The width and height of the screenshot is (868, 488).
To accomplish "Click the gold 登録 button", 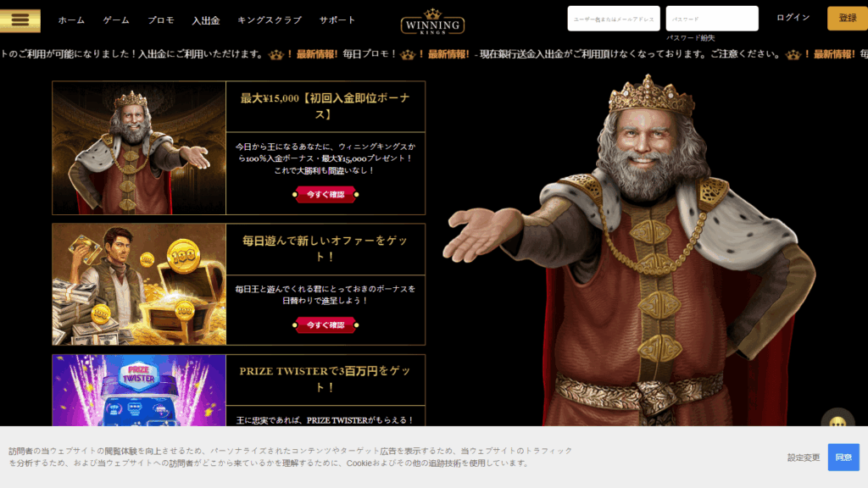I will tap(848, 19).
